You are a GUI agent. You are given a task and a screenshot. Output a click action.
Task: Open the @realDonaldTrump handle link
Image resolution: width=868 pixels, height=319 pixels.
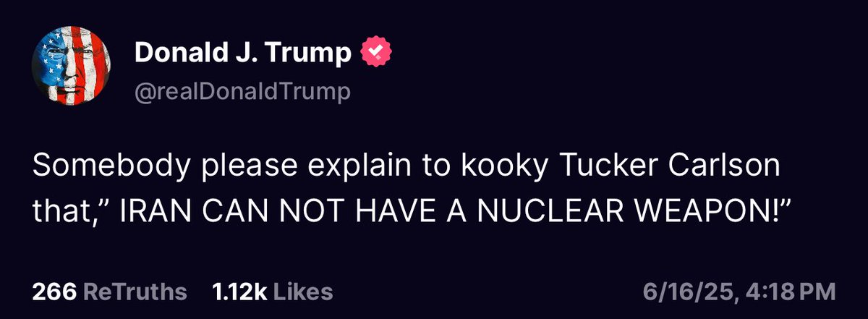pyautogui.click(x=242, y=92)
